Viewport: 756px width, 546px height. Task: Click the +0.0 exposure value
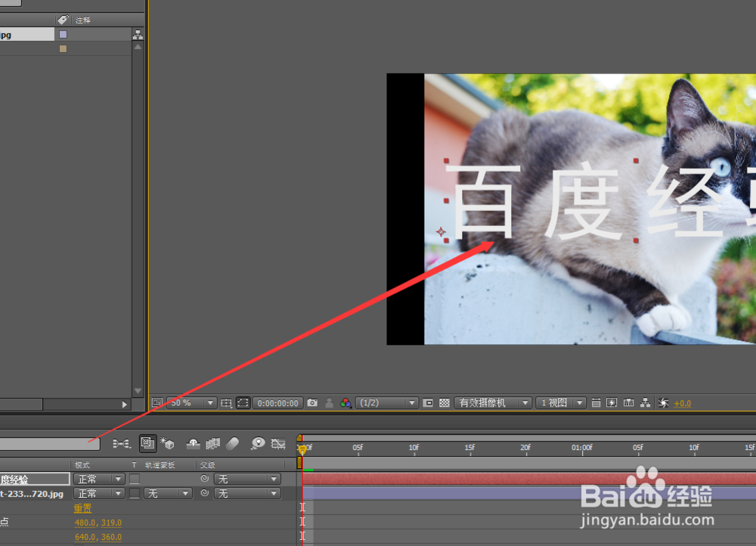pos(682,403)
